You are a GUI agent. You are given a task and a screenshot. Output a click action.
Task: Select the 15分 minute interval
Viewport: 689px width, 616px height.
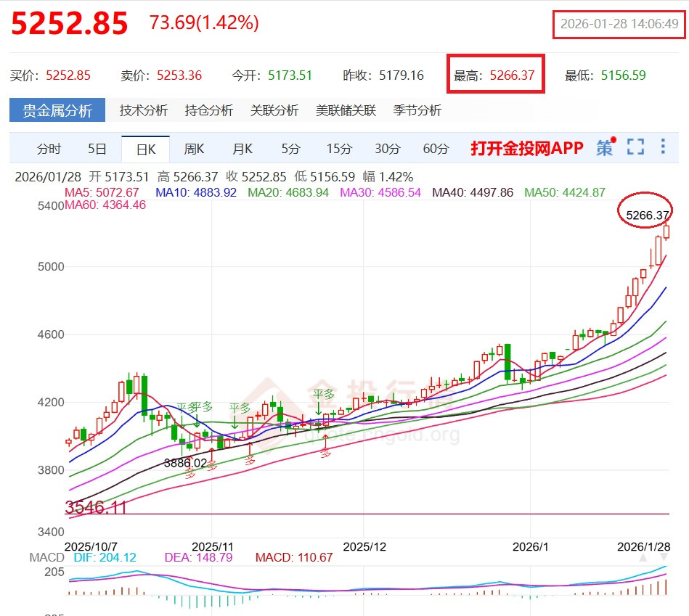tap(339, 149)
